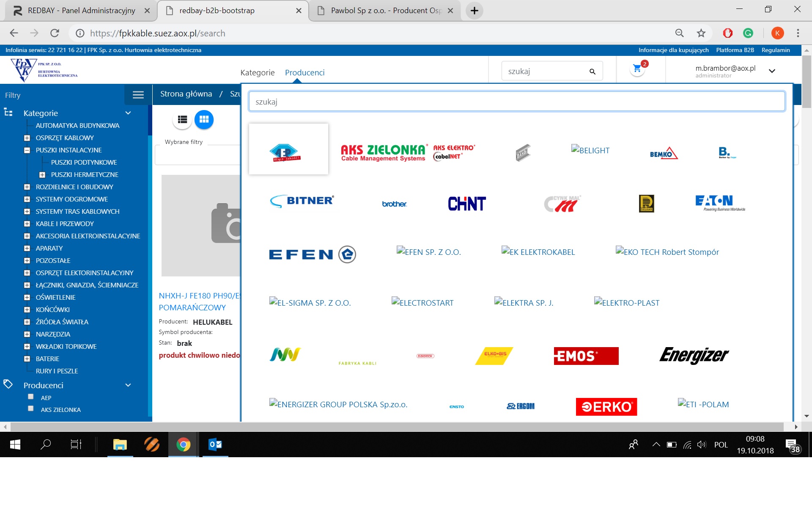Switch to grid view layout
Image resolution: width=812 pixels, height=508 pixels.
tap(204, 120)
